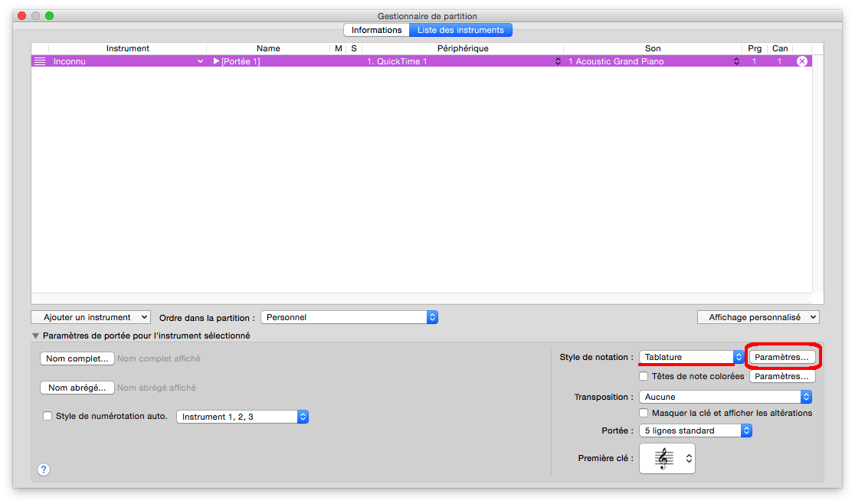Open Ajouter un instrument menu

click(x=91, y=317)
